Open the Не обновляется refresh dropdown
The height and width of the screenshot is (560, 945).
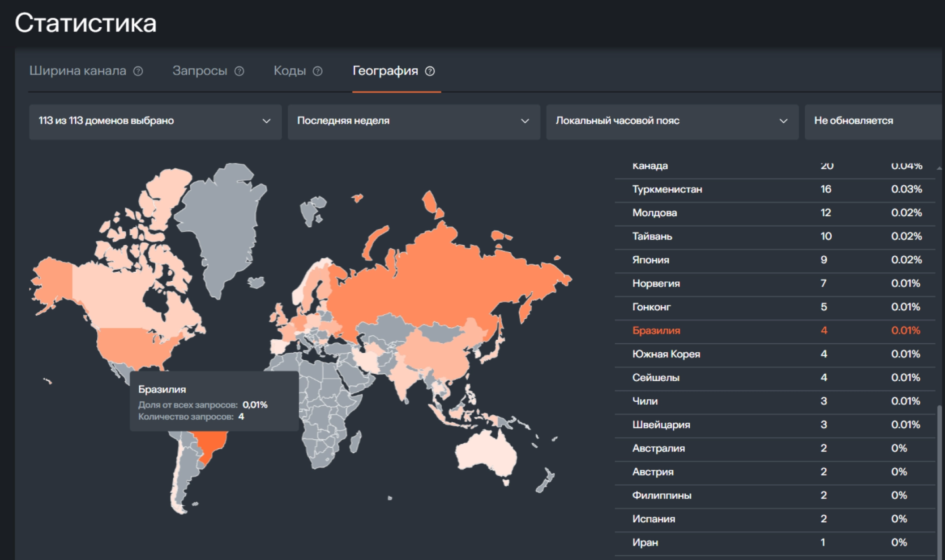(x=874, y=121)
